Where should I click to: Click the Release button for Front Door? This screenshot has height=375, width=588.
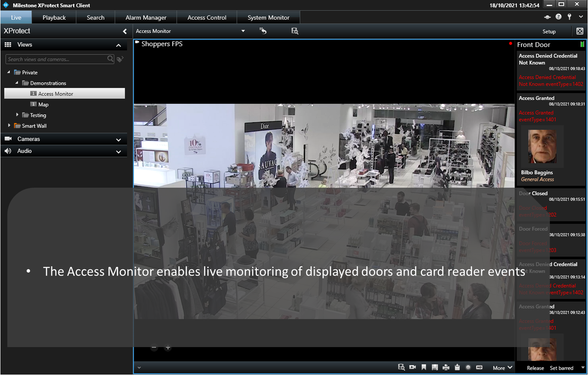pos(535,368)
